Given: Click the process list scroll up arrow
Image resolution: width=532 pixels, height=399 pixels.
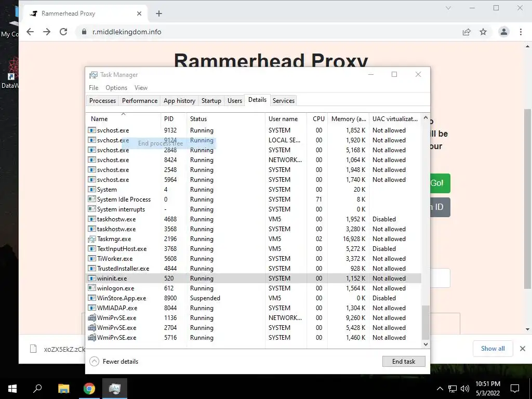Looking at the screenshot, I should [x=425, y=118].
